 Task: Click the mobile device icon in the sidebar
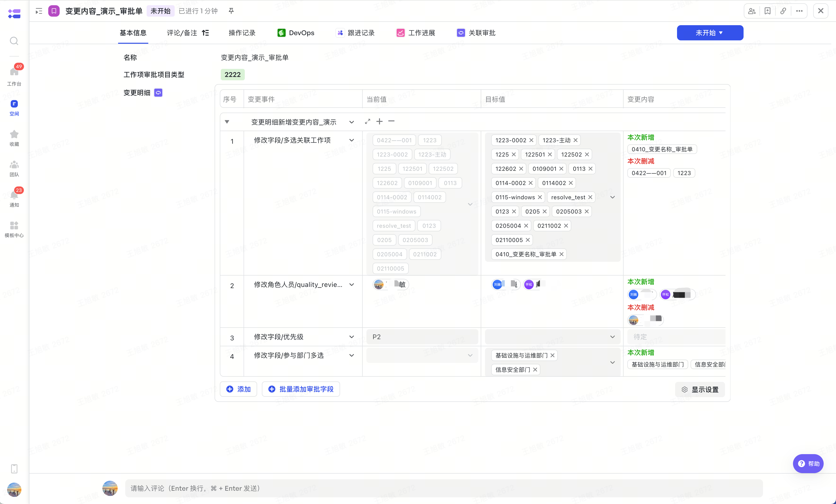pos(14,468)
